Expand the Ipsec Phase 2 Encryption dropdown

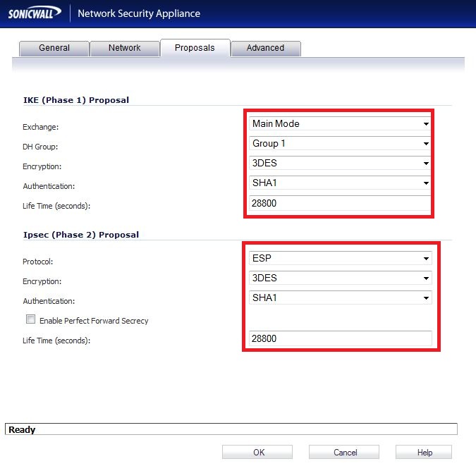point(341,278)
